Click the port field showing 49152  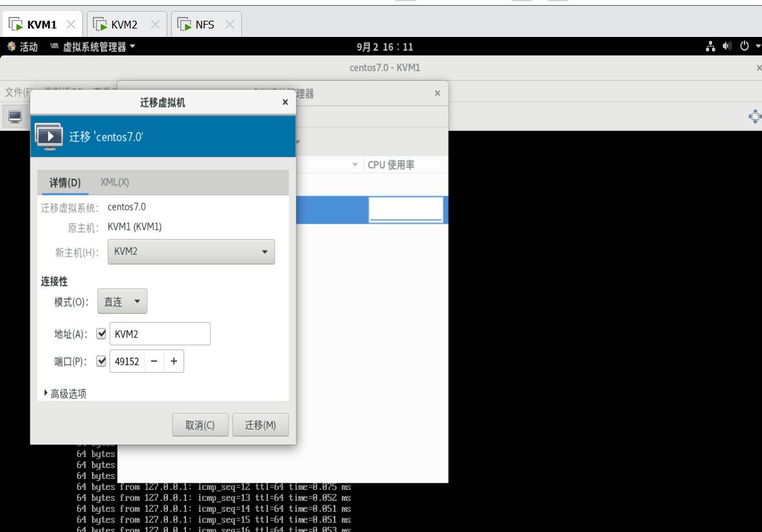127,362
